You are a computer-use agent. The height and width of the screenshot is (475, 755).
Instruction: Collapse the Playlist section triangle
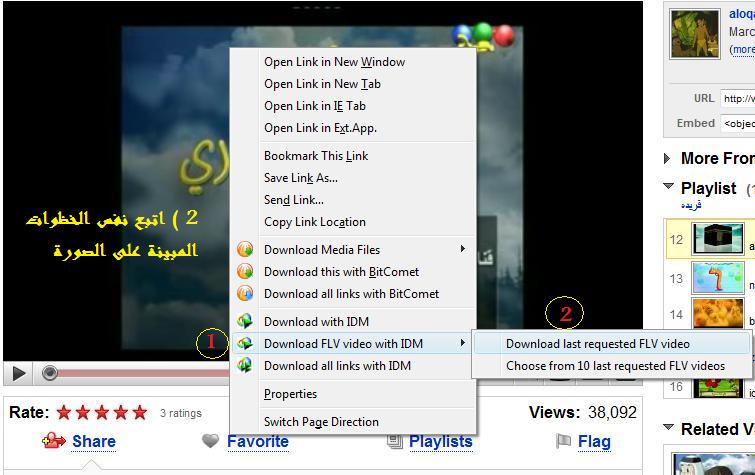668,186
